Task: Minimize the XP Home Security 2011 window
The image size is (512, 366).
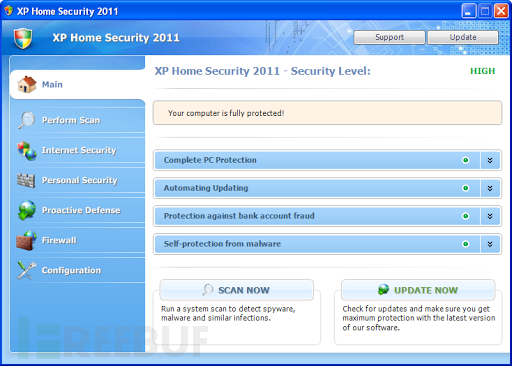Action: [468, 11]
